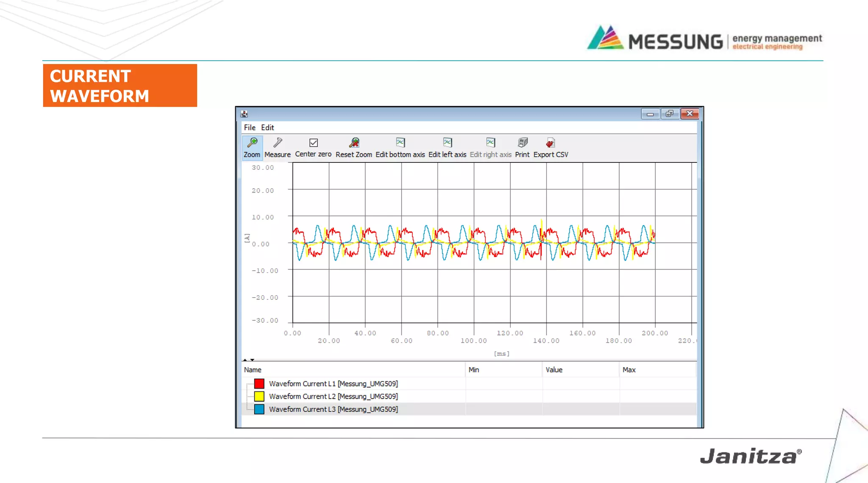Open the Edit left axis tool
The height and width of the screenshot is (483, 868).
point(447,143)
